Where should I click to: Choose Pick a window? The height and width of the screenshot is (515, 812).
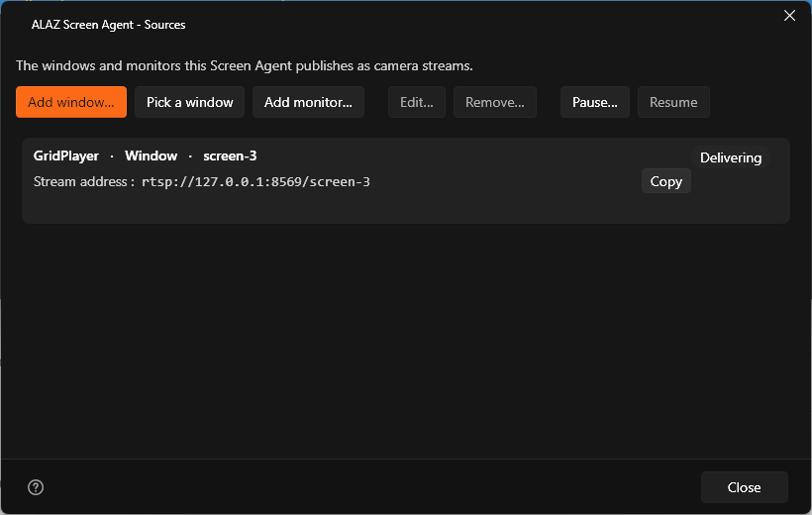pos(189,102)
